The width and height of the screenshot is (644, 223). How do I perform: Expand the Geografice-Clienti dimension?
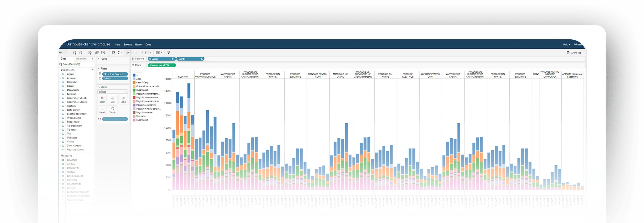click(x=60, y=98)
